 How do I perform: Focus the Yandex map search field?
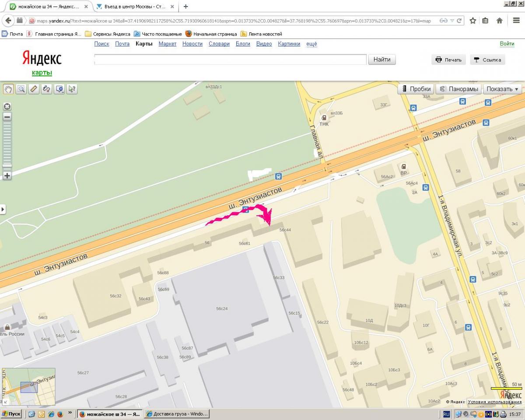coord(230,59)
